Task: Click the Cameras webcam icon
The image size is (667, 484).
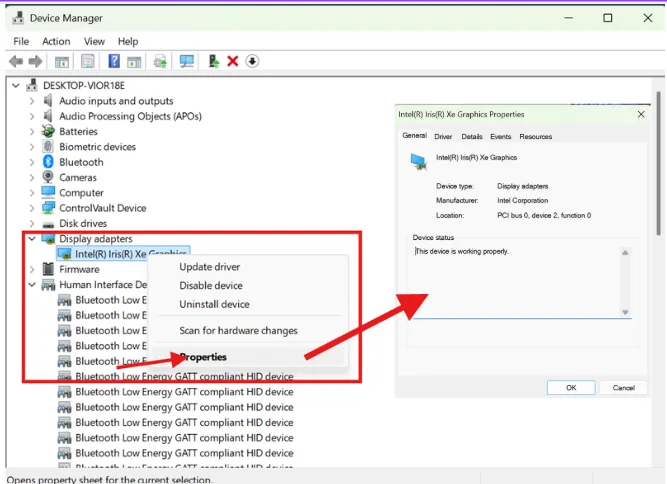Action: [48, 177]
